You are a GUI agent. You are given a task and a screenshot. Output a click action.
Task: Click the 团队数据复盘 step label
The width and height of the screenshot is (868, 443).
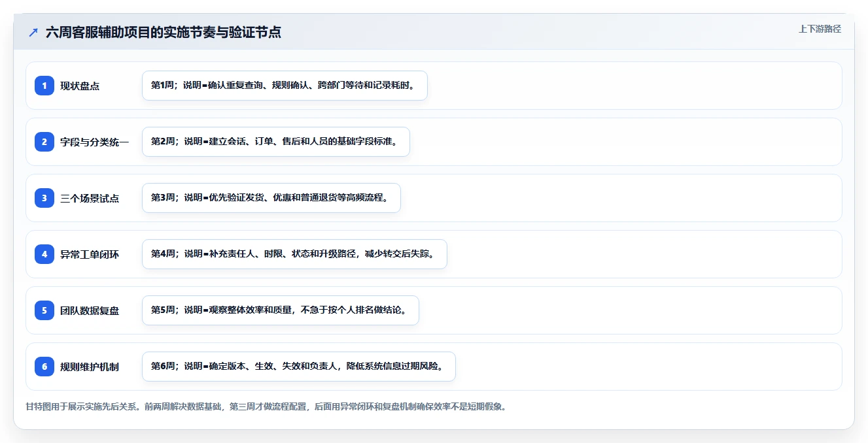point(90,310)
